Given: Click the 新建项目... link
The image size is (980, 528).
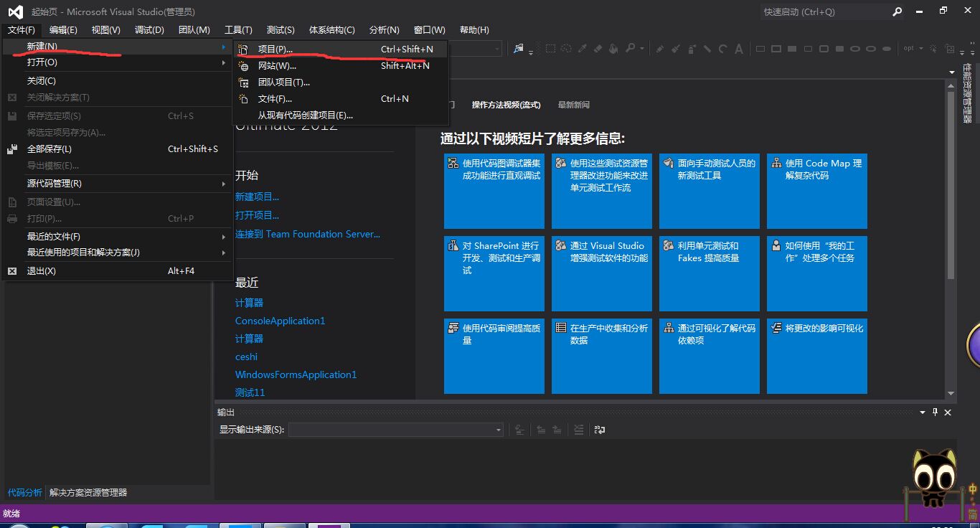Looking at the screenshot, I should 257,197.
